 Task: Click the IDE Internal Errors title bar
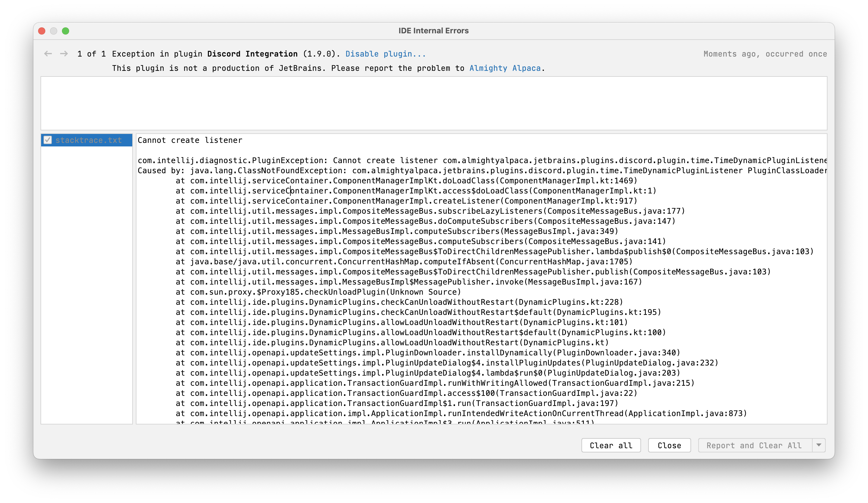point(433,31)
